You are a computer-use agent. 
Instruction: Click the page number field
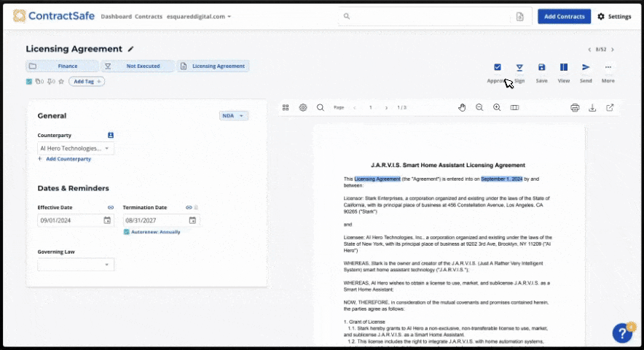(x=371, y=108)
